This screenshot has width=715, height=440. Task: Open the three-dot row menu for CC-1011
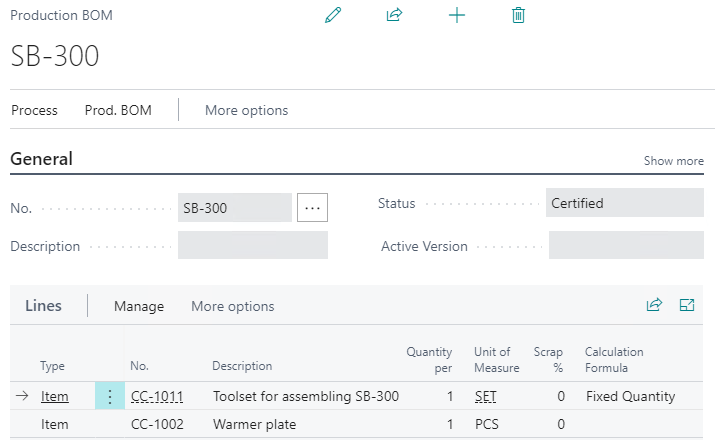click(x=110, y=396)
